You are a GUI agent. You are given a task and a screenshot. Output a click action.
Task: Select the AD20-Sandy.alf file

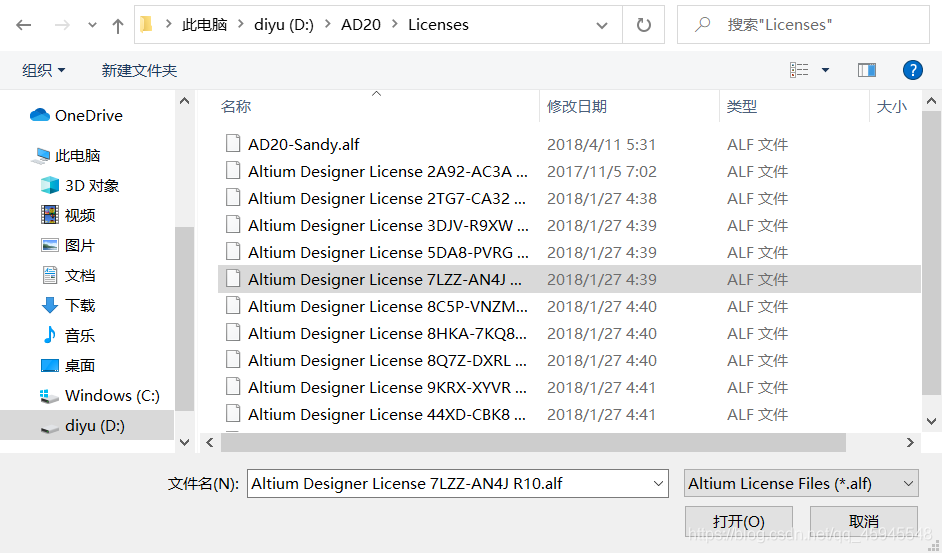click(303, 145)
